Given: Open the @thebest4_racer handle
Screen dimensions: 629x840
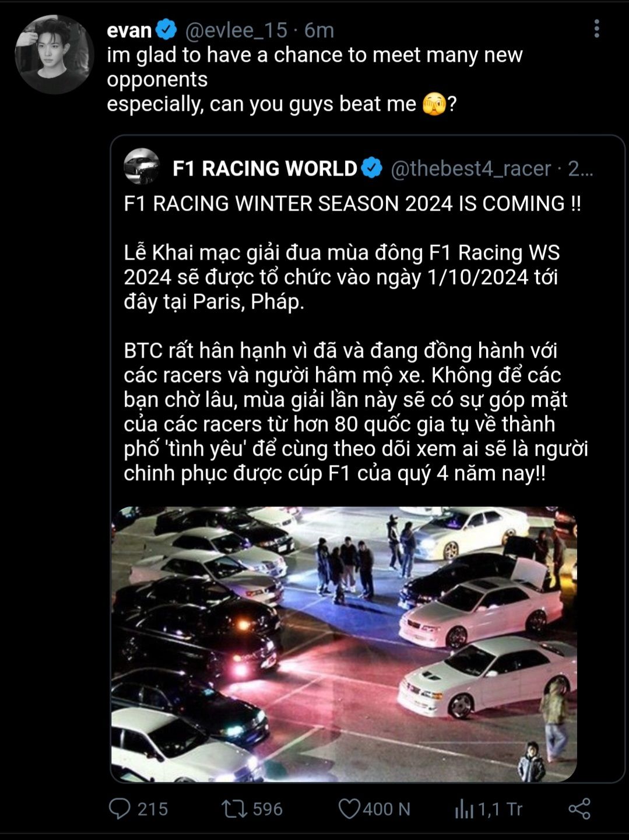Looking at the screenshot, I should [x=470, y=169].
